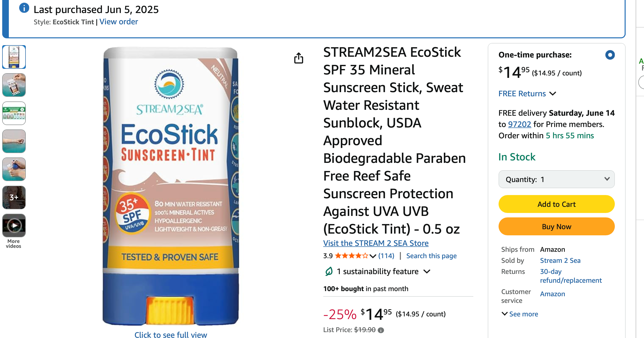
Task: Open the Quantity dropdown
Action: 556,179
